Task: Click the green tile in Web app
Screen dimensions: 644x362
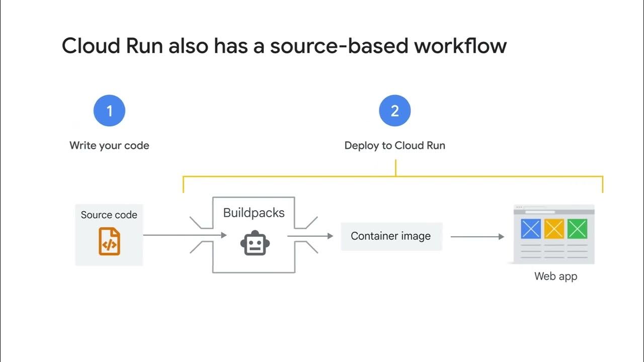Action: (577, 229)
